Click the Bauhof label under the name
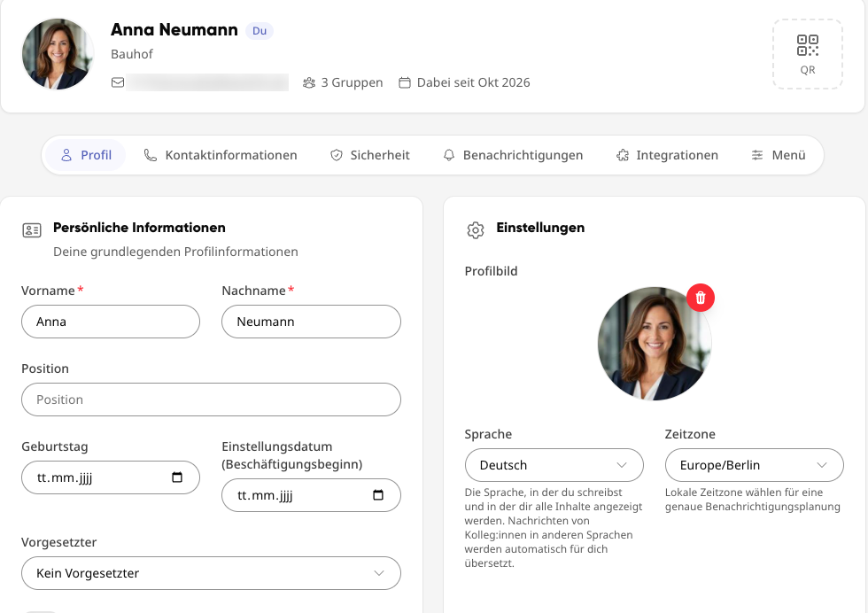The height and width of the screenshot is (613, 868). [132, 54]
